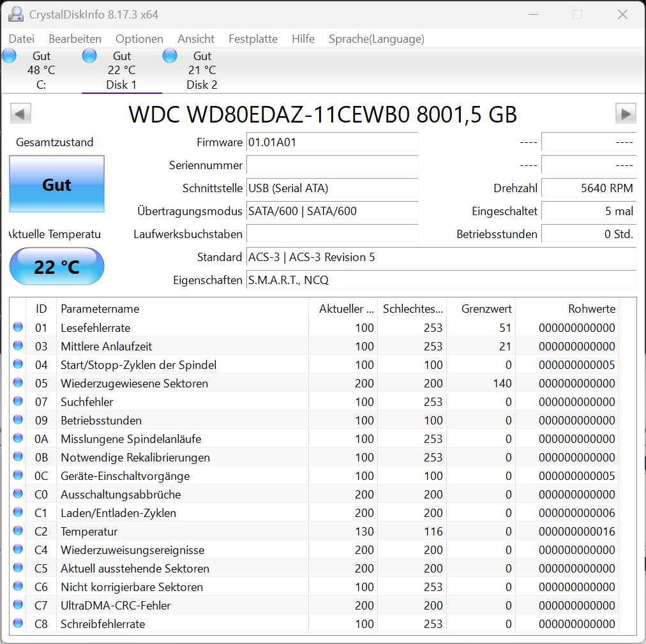Click the Schnittstelle field USB (Serial ATA)
The height and width of the screenshot is (644, 646).
tap(332, 189)
